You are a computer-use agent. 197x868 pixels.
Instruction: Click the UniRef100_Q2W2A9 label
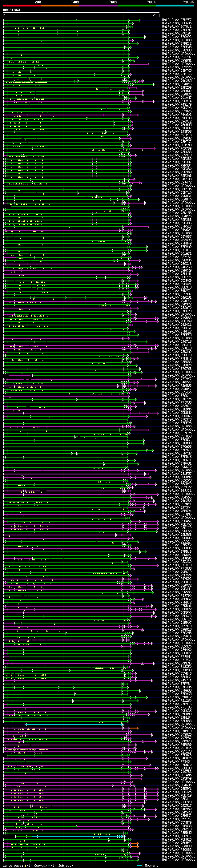177,352
